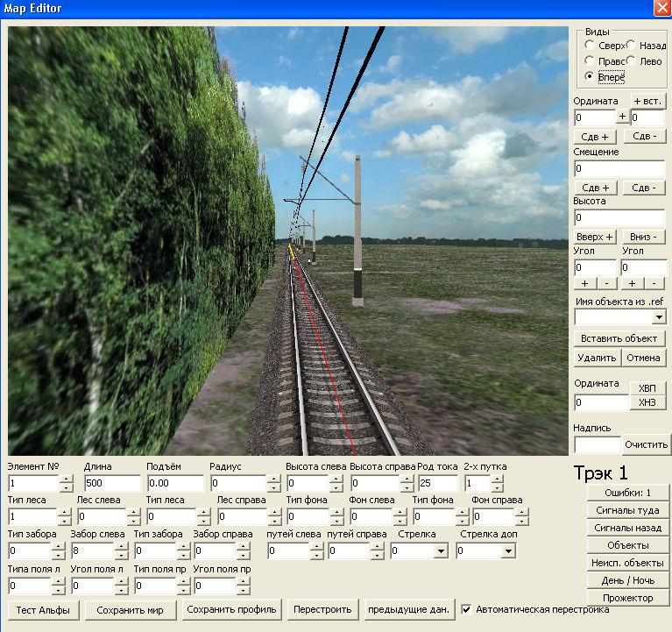Toggle Автоматическая перестройка checkbox

point(467,609)
